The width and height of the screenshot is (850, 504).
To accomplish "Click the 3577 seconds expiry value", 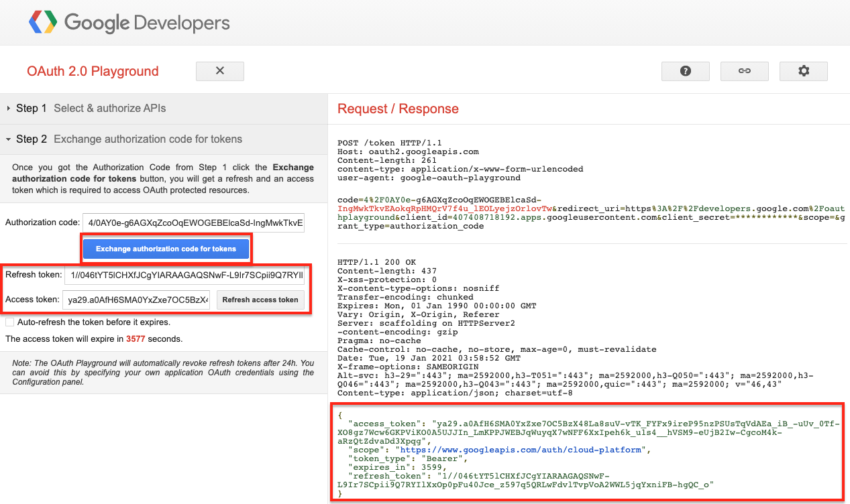I will click(136, 339).
